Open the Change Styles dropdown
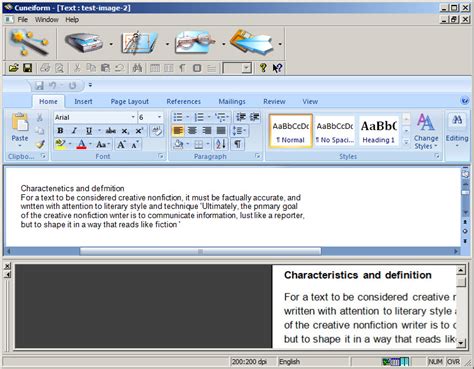Viewport: 474px width, 369px height. click(426, 131)
